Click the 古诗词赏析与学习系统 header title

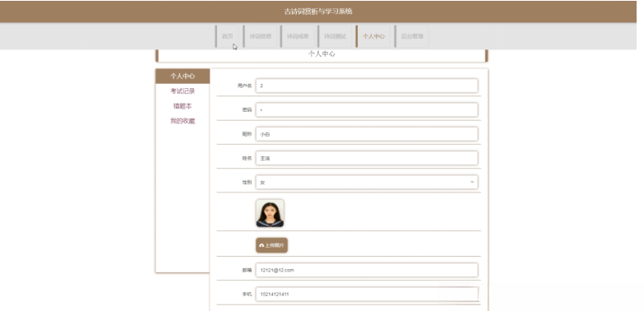[318, 12]
